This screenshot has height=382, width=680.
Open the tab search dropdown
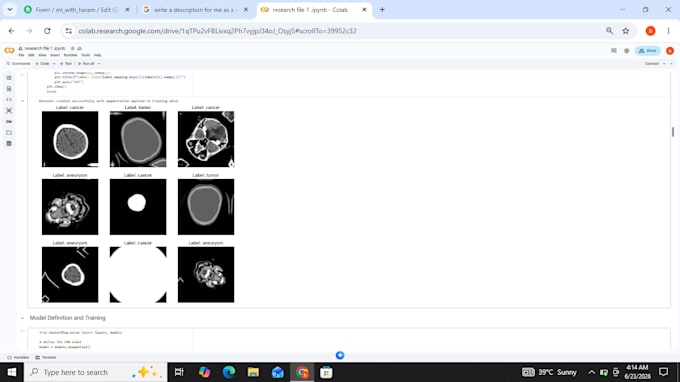[x=10, y=10]
